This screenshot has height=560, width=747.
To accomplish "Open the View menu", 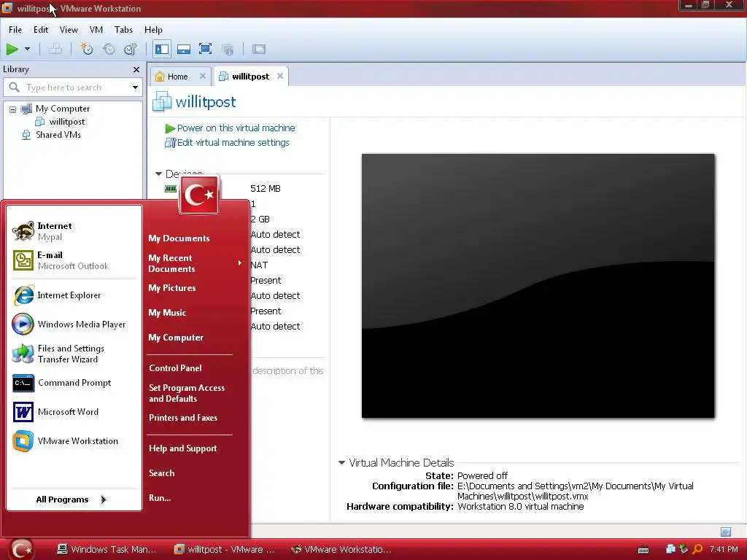I will [69, 29].
